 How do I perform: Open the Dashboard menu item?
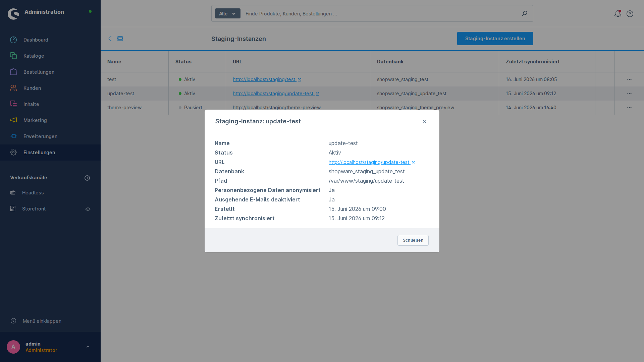50,40
